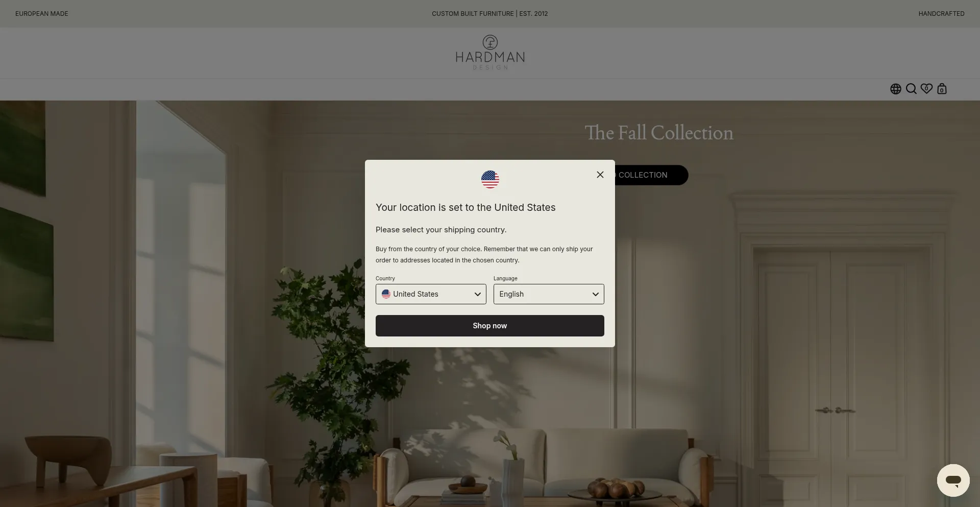View the wishlist heart icon
The width and height of the screenshot is (980, 507).
pos(926,88)
